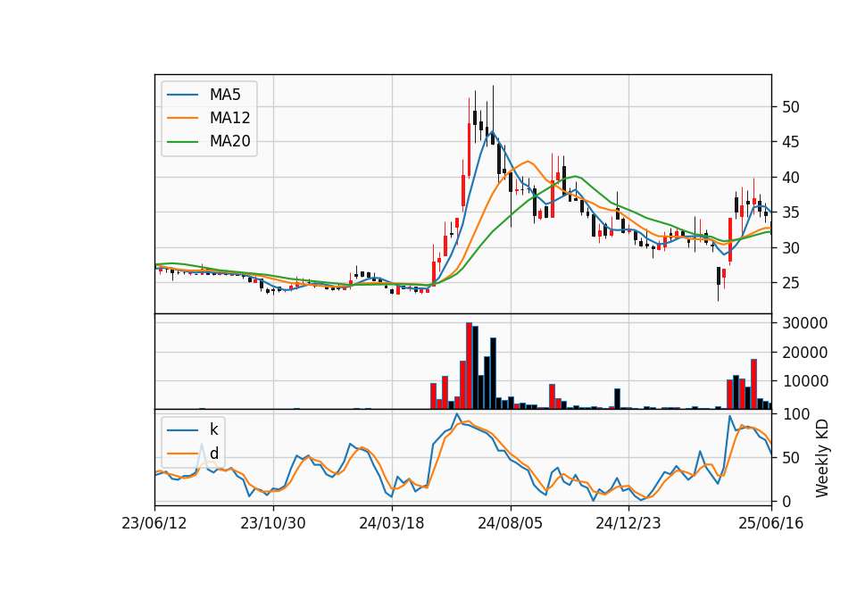Click the 23/06/12 date axis label
Image resolution: width=857 pixels, height=616 pixels.
pyautogui.click(x=154, y=523)
